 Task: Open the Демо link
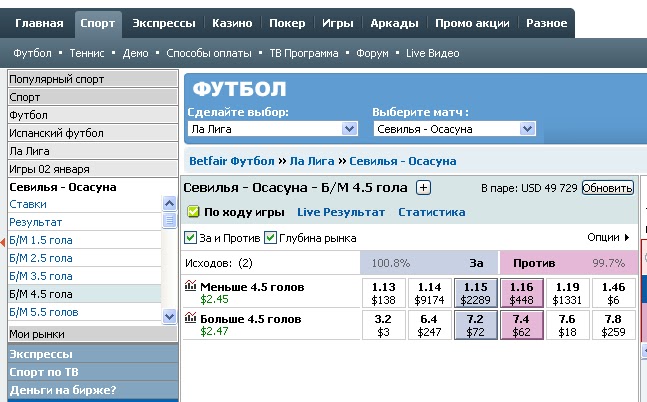coord(135,53)
